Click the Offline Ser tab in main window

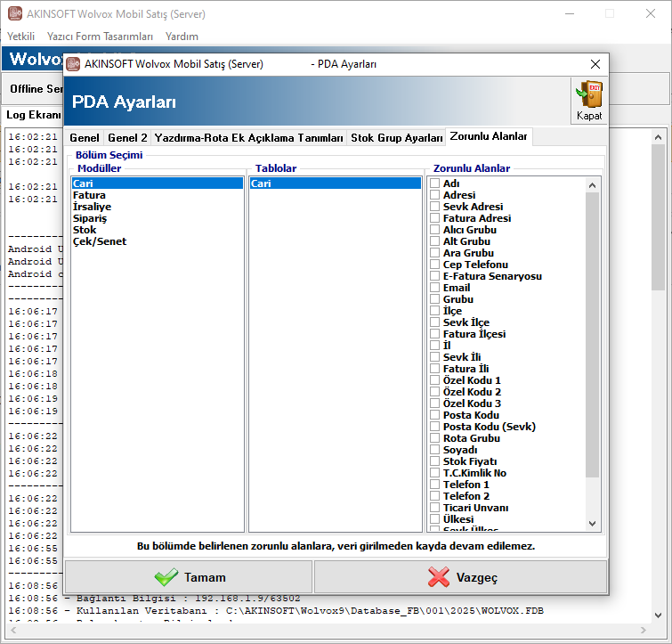[x=36, y=89]
